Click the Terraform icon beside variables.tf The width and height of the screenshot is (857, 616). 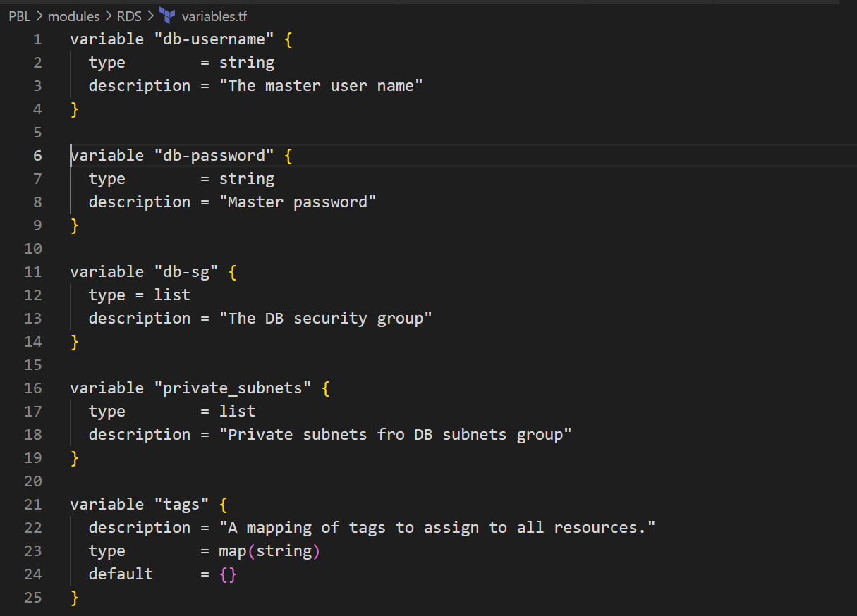(x=164, y=16)
